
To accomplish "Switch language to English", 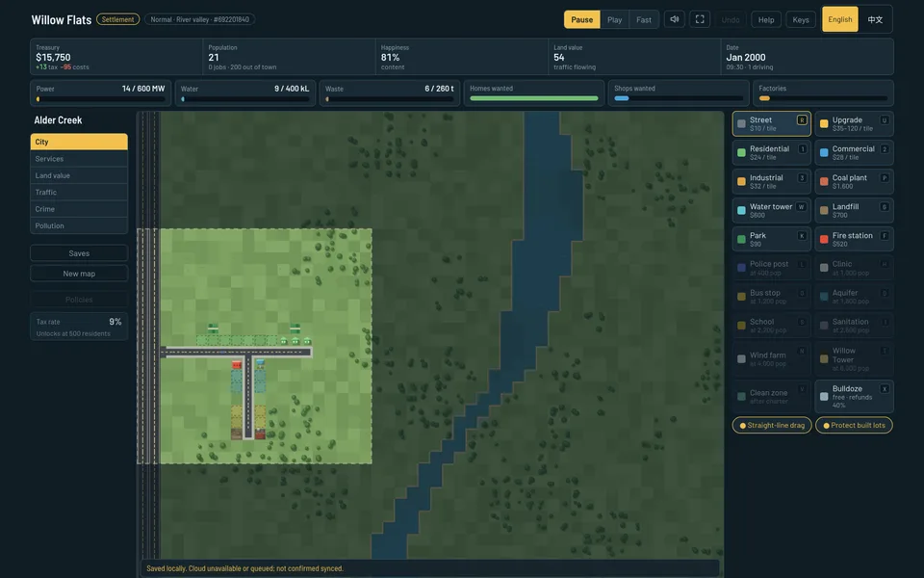I will coord(839,19).
